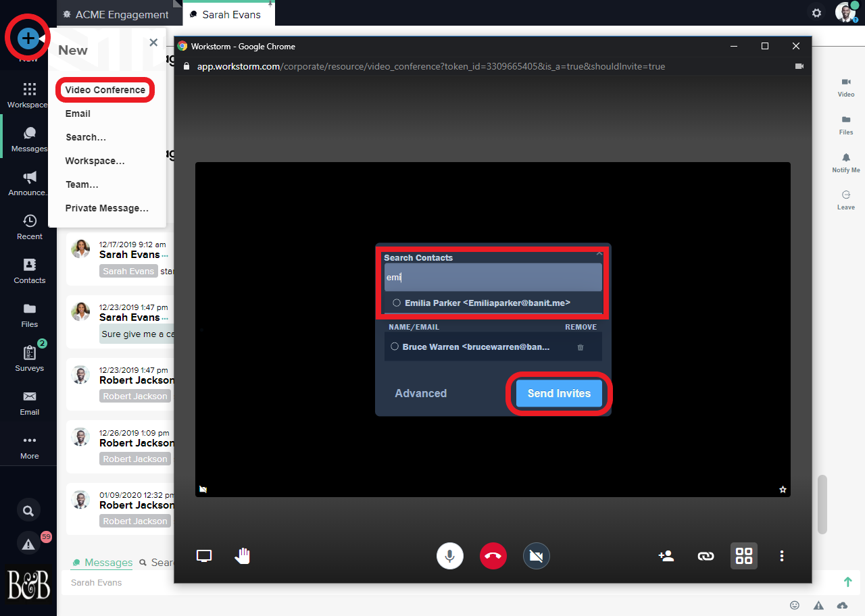Click the sidebar search magnifier icon
The height and width of the screenshot is (616, 865).
point(28,511)
